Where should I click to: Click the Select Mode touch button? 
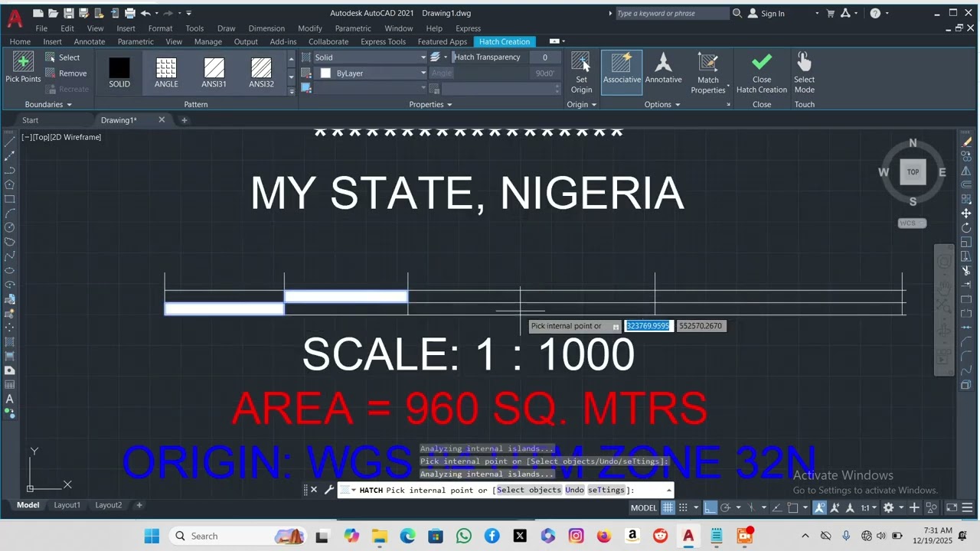[x=804, y=73]
